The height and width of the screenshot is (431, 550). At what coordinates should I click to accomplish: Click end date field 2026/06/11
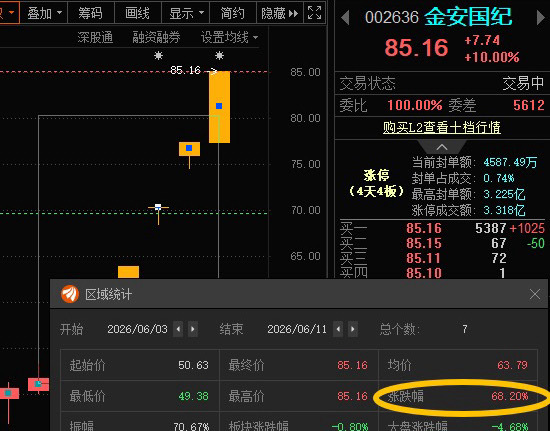(297, 329)
